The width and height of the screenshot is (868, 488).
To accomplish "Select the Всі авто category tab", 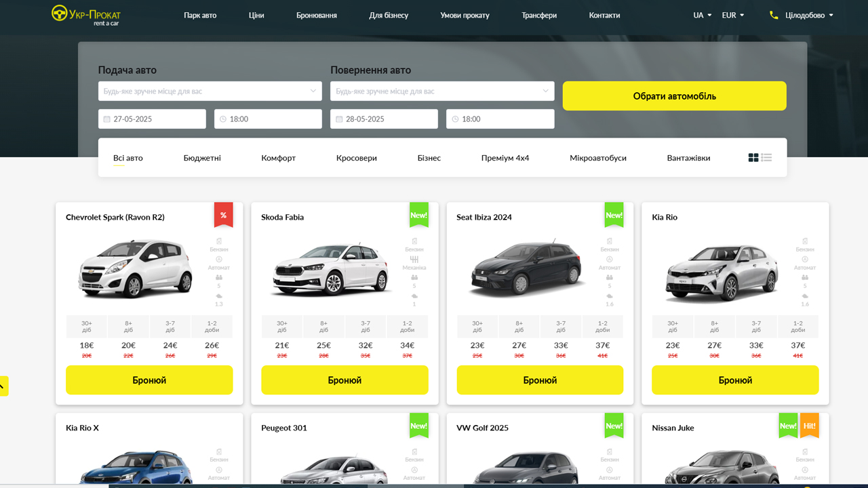I will point(128,158).
